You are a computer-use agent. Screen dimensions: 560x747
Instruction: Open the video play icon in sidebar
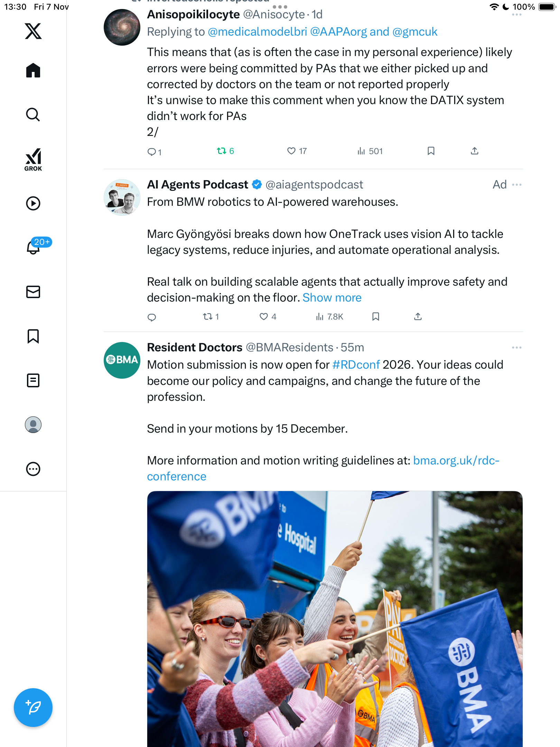33,203
